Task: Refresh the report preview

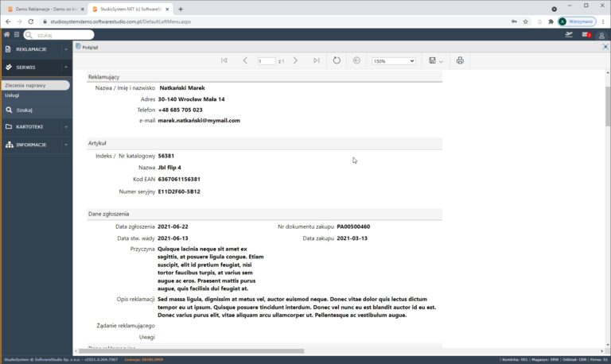Action: (x=337, y=60)
